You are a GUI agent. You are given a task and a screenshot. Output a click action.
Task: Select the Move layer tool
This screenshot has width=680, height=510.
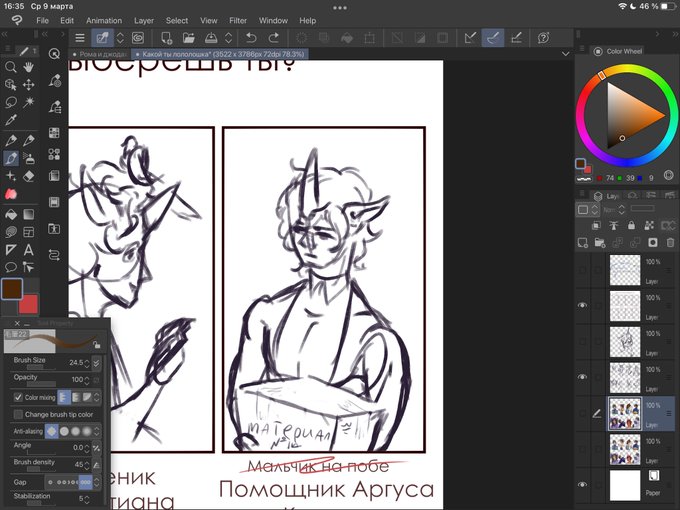pos(29,85)
